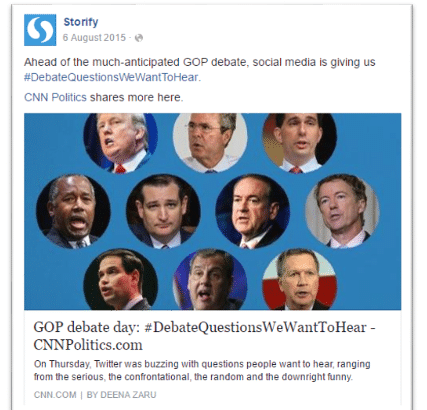427x410 pixels.
Task: Open the Storify logo profile picture
Action: click(x=40, y=30)
